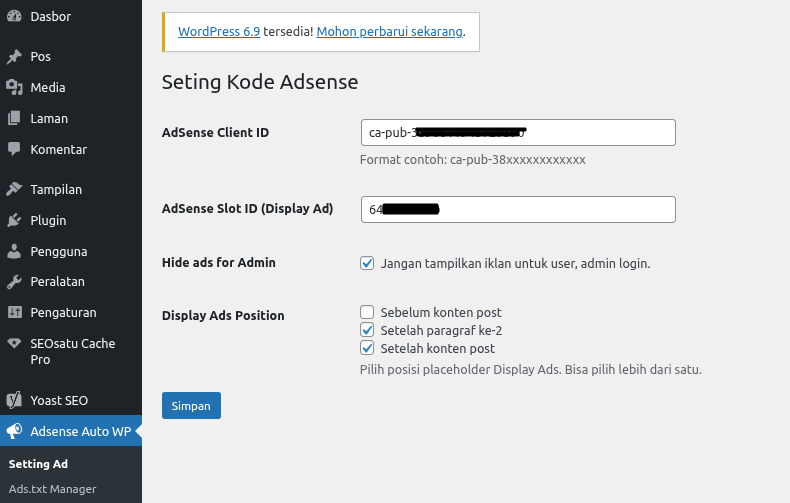
Task: Click the Komentar speech bubble icon
Action: coord(14,150)
